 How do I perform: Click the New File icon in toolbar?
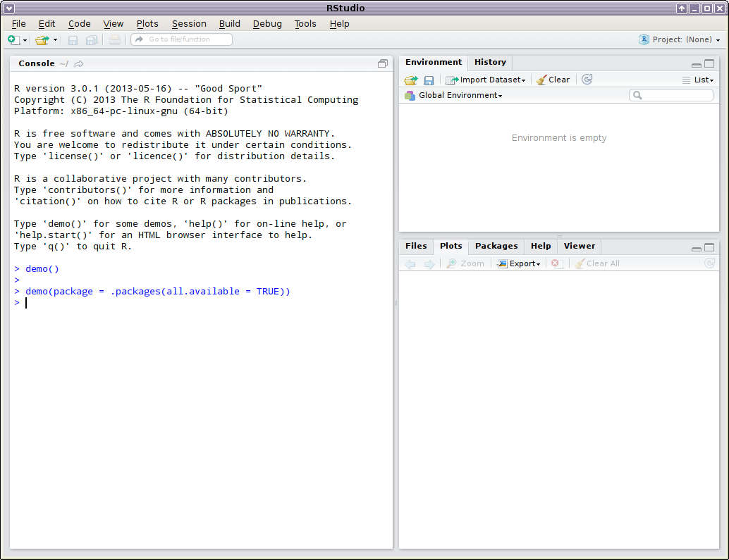(x=13, y=40)
